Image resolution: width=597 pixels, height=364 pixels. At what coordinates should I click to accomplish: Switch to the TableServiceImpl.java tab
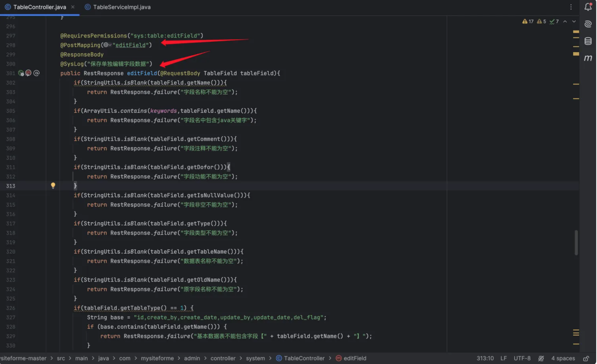(x=118, y=7)
